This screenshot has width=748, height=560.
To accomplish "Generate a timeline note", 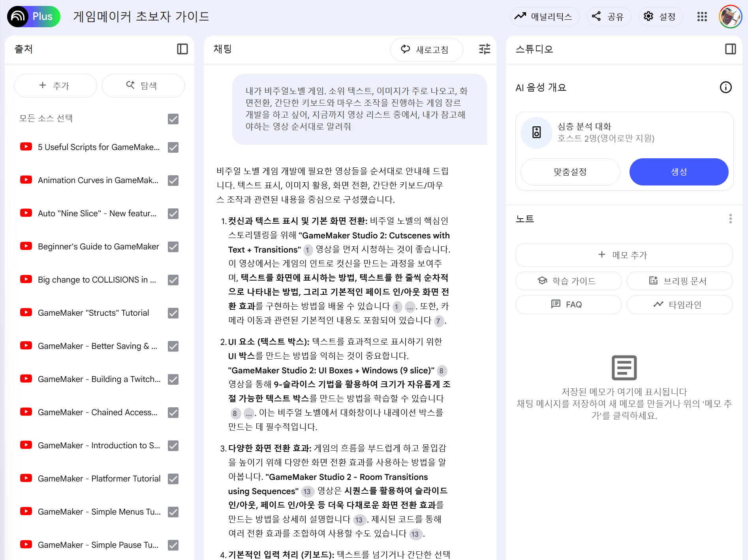I will coord(679,304).
